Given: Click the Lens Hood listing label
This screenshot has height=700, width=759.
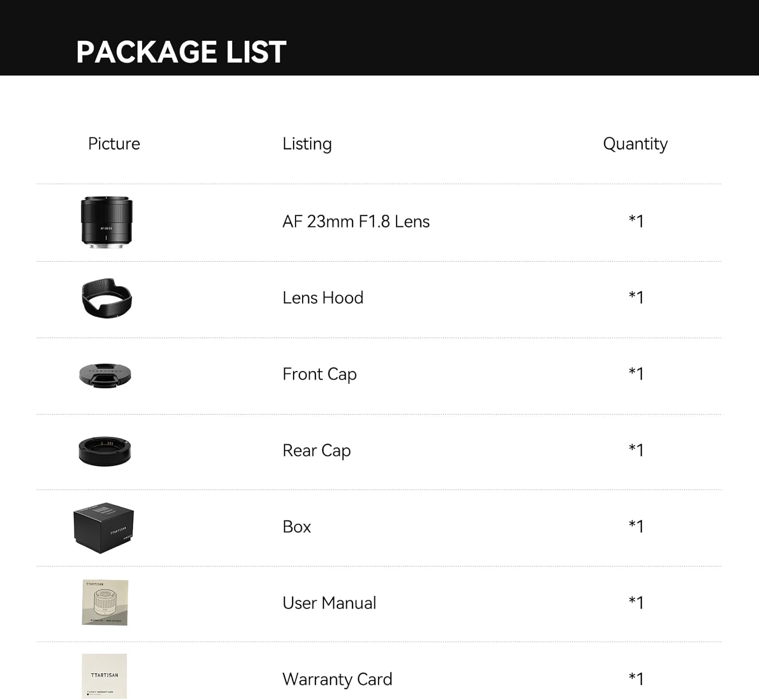Looking at the screenshot, I should pyautogui.click(x=323, y=298).
